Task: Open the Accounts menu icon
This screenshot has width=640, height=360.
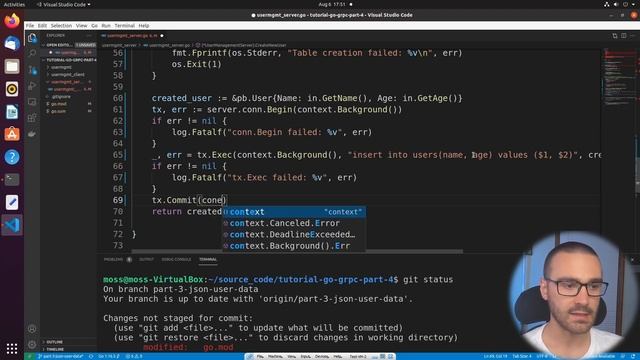Action: [x=32, y=329]
